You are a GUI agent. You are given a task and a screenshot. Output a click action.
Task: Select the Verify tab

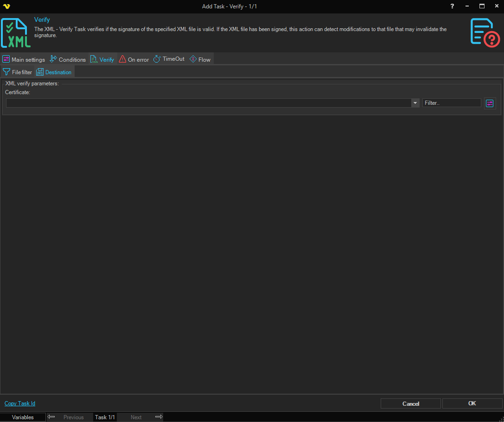click(102, 59)
